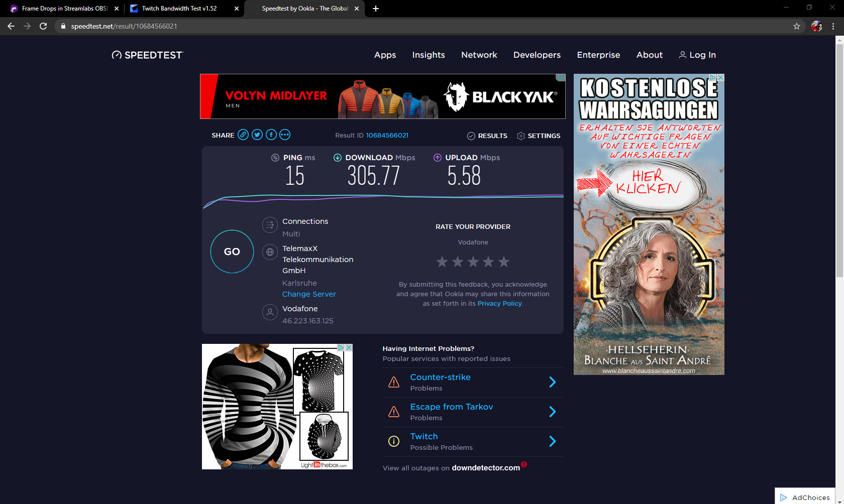The height and width of the screenshot is (504, 844).
Task: Copy the share link icon
Action: (243, 135)
